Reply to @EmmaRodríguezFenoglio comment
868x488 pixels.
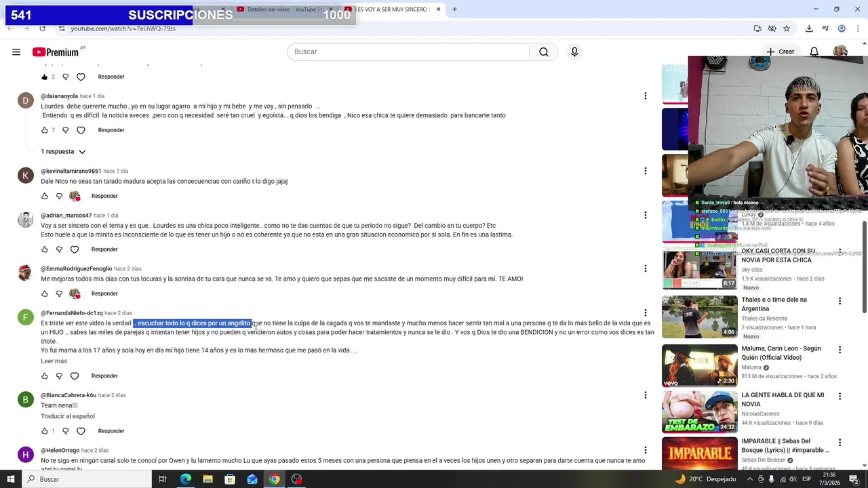coord(104,293)
